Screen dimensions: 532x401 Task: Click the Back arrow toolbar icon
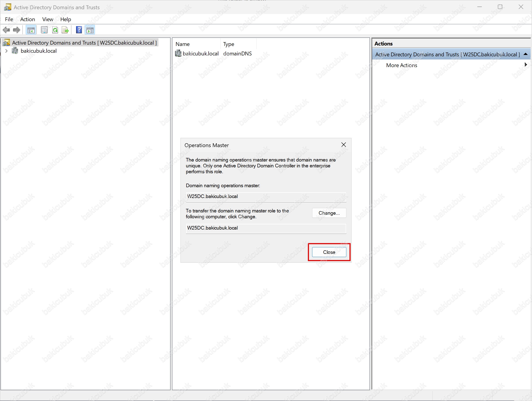click(x=6, y=30)
